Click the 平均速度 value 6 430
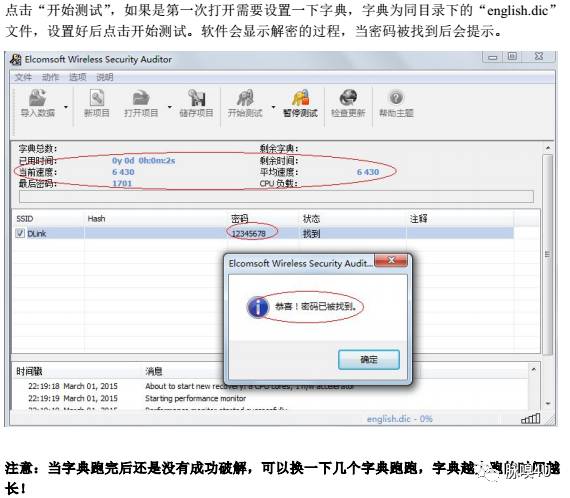570x498 pixels. click(x=368, y=172)
